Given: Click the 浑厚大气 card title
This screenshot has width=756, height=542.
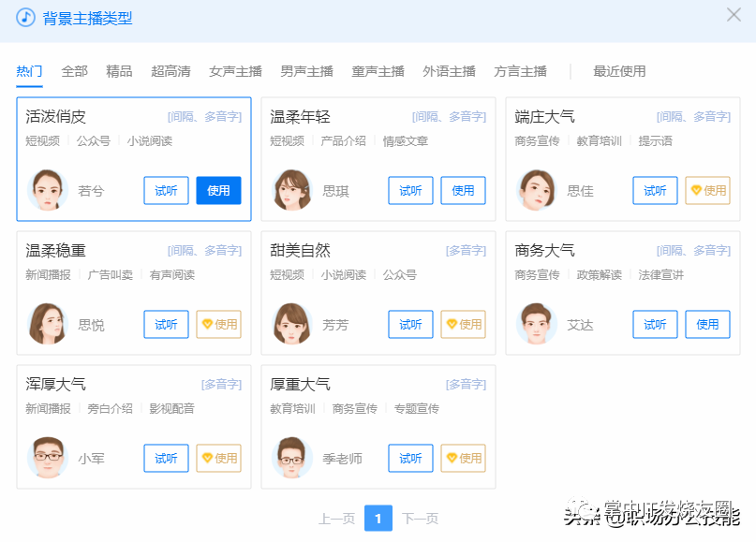Looking at the screenshot, I should point(55,385).
